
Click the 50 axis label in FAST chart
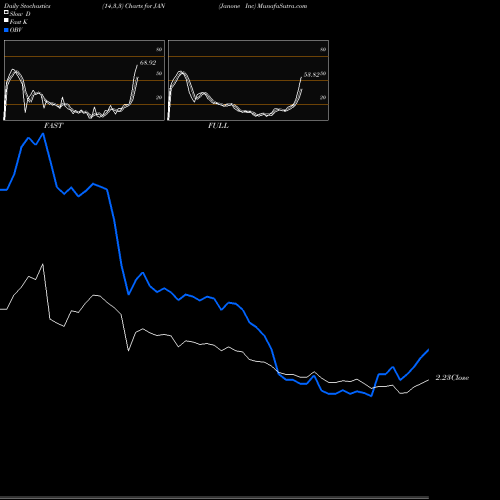tap(159, 73)
